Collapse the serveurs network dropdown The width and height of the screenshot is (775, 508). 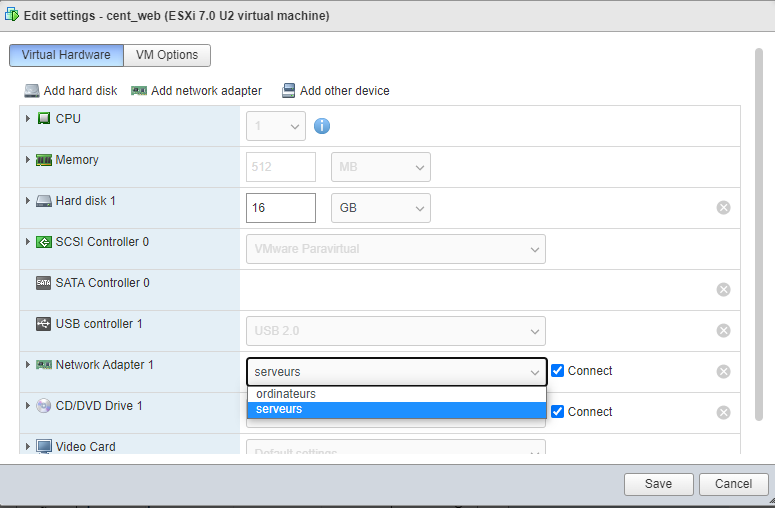396,372
